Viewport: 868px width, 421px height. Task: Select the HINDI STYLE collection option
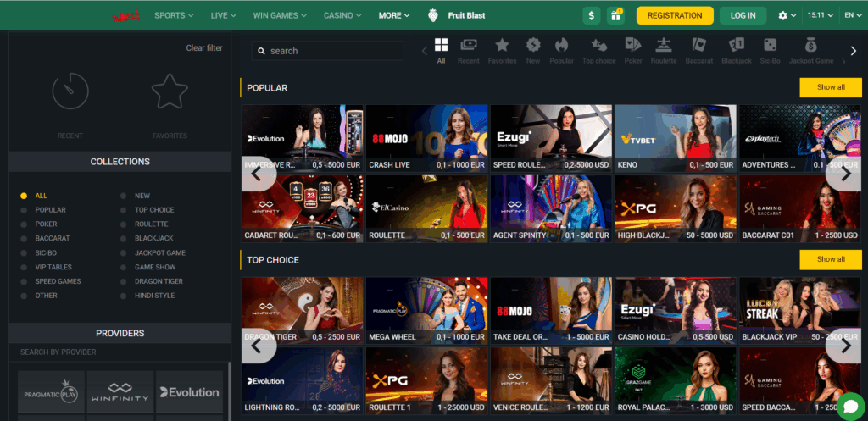pyautogui.click(x=147, y=296)
